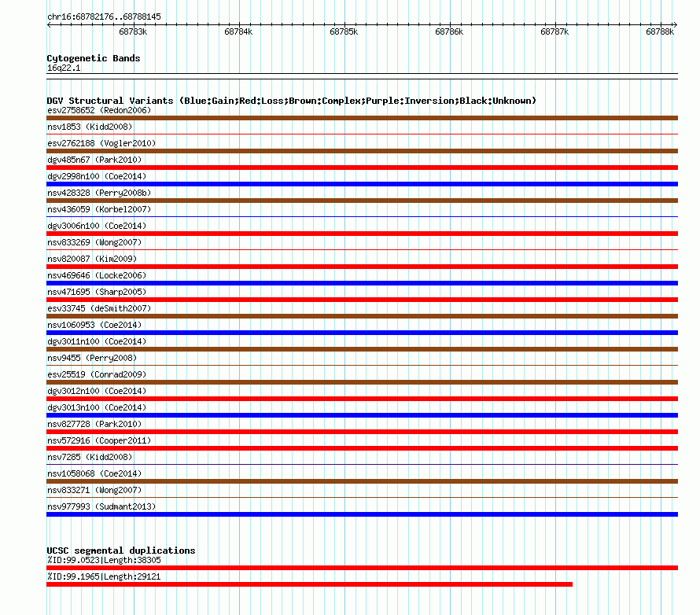Click the dgv3006n100 (Coe2014) label
Screen dimensions: 700x615
point(97,226)
